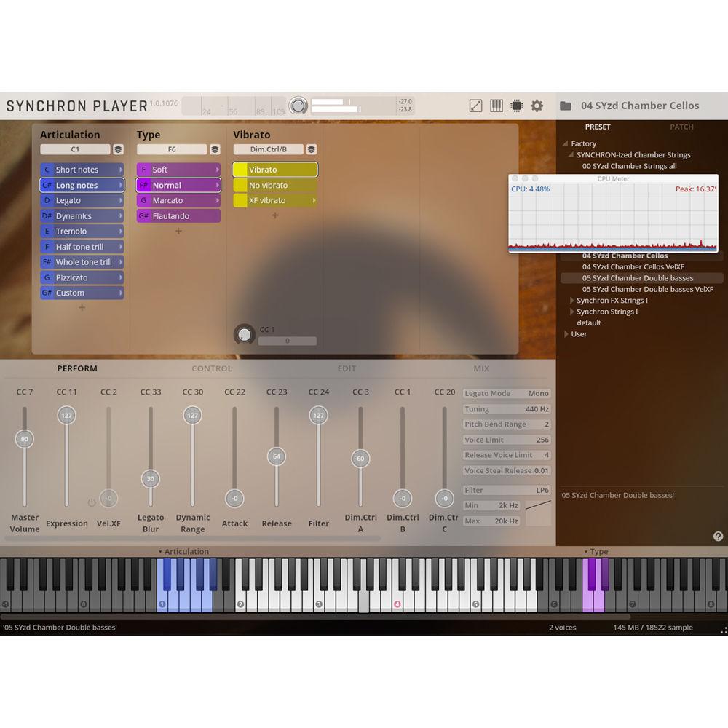
Task: Click the layers icon next to Type F6
Action: pos(215,149)
